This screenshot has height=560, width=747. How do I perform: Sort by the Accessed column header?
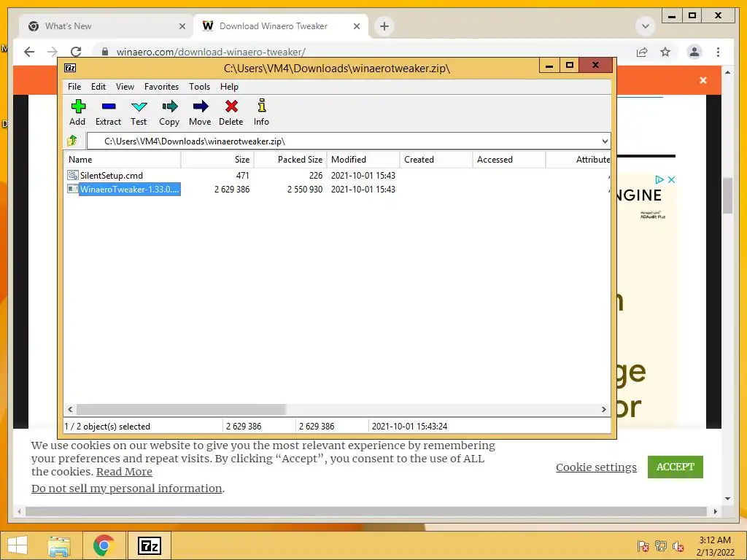tap(509, 160)
